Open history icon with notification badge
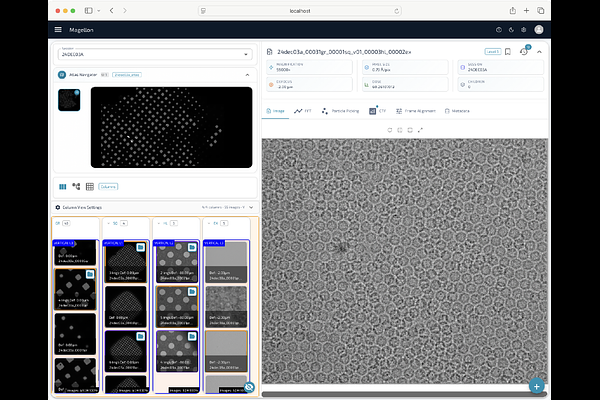The height and width of the screenshot is (400, 600). pyautogui.click(x=524, y=52)
